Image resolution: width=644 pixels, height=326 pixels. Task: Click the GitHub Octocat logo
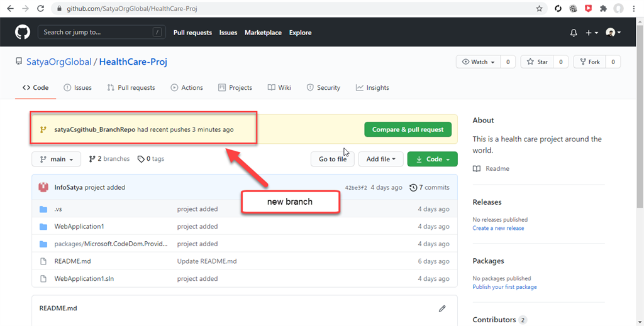[x=23, y=32]
